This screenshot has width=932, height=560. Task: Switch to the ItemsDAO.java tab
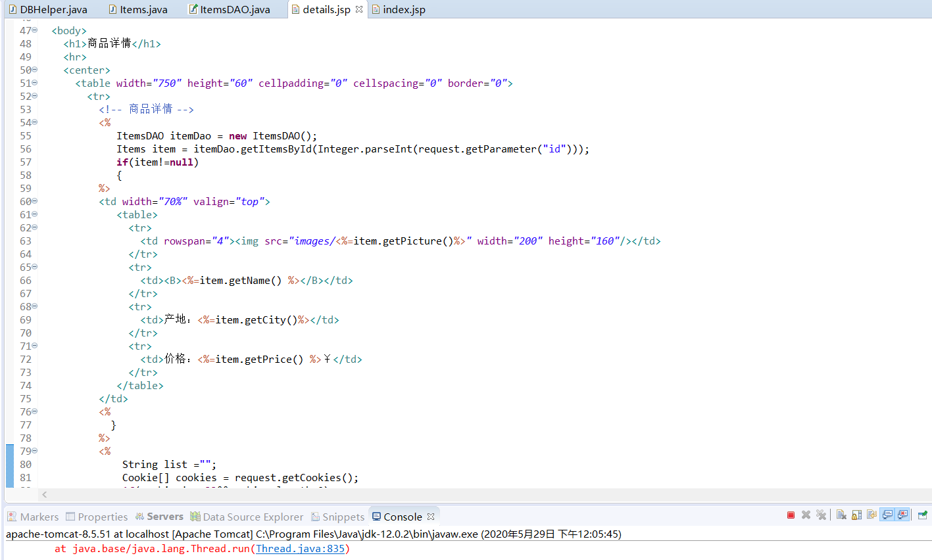[x=230, y=9]
